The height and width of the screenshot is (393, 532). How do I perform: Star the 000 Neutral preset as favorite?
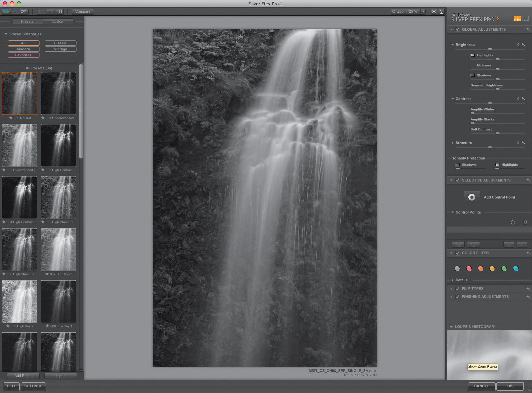(11, 118)
